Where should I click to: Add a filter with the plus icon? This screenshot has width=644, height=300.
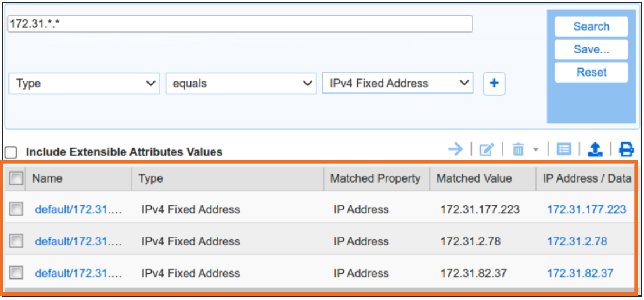(494, 84)
